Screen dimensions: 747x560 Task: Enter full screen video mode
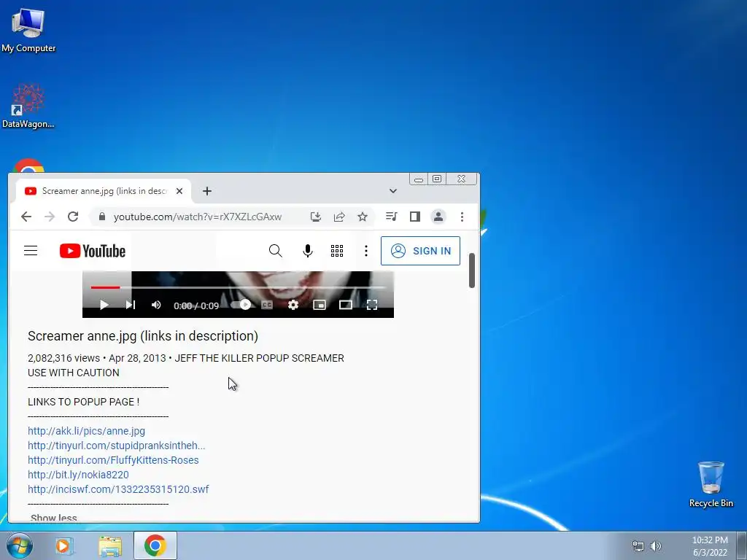tap(371, 305)
